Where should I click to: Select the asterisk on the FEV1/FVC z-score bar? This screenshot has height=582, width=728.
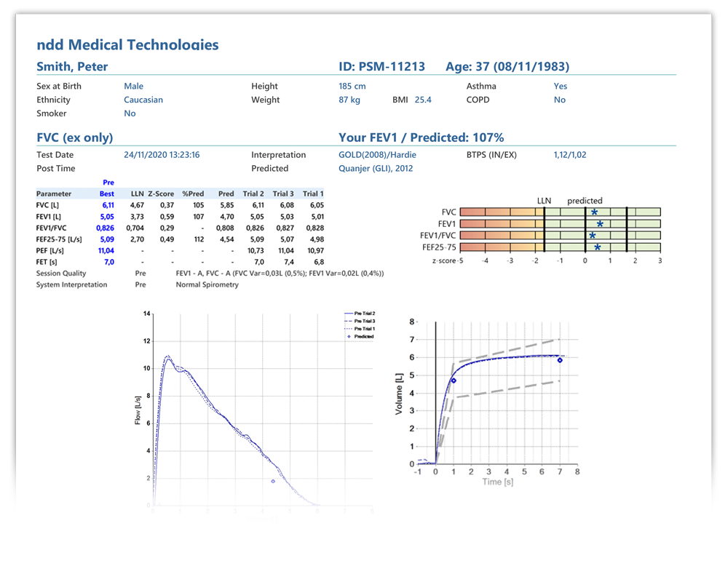[x=593, y=236]
